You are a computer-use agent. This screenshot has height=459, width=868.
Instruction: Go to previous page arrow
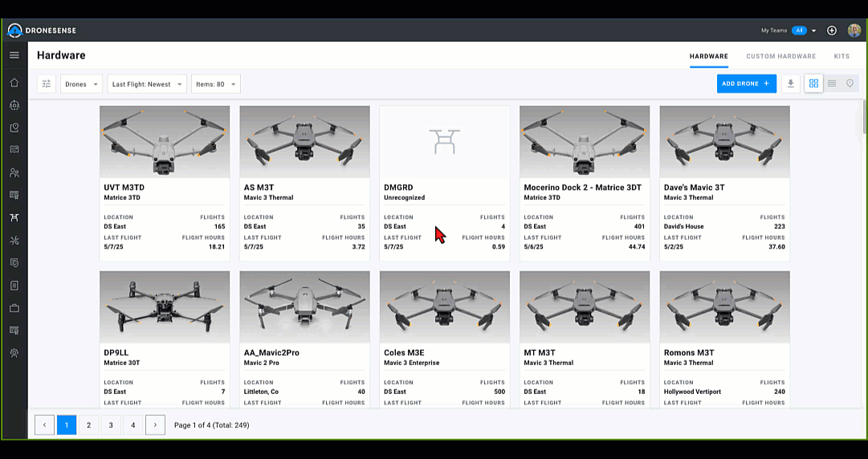click(44, 425)
